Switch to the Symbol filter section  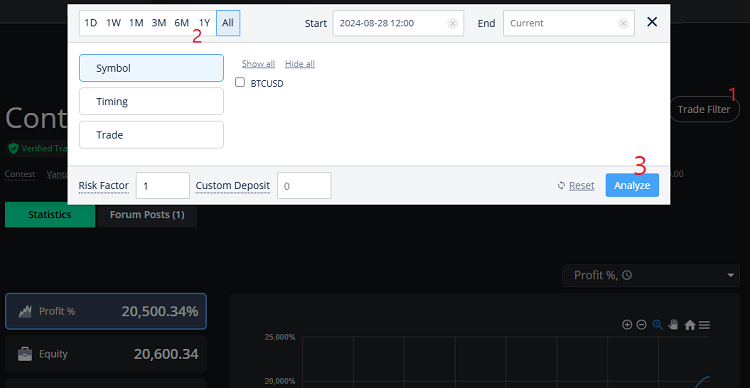pyautogui.click(x=151, y=68)
